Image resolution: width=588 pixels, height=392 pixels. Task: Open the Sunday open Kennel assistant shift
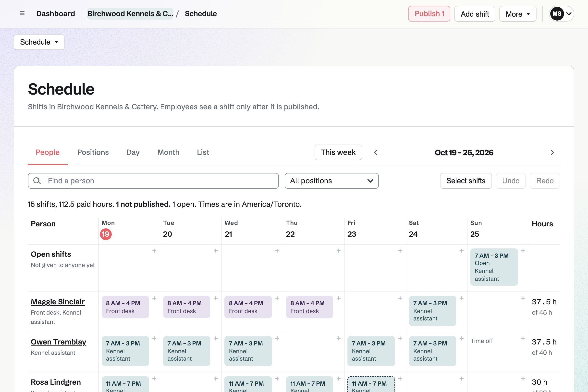(494, 267)
